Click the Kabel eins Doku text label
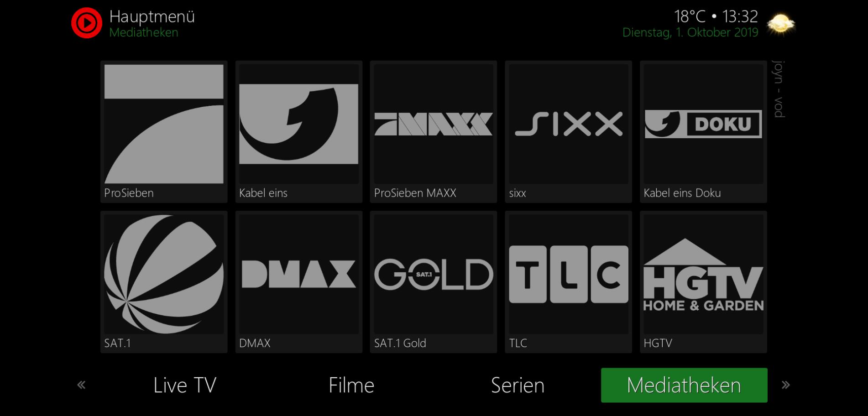 (x=682, y=193)
